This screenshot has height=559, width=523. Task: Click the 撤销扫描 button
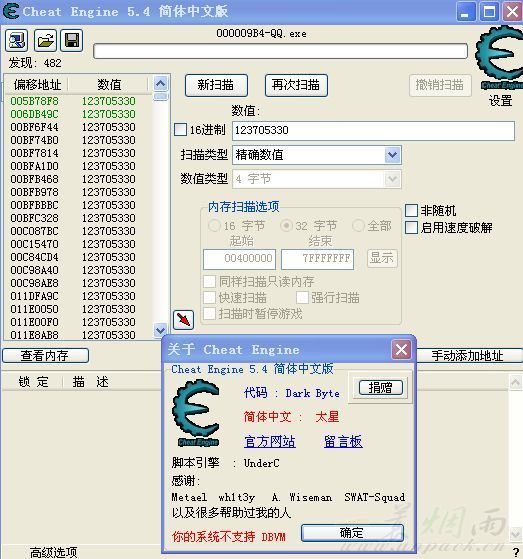(x=440, y=85)
